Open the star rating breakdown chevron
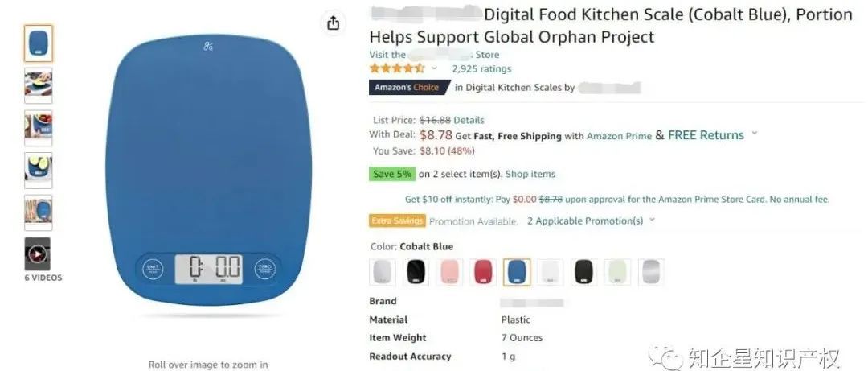 [x=435, y=68]
